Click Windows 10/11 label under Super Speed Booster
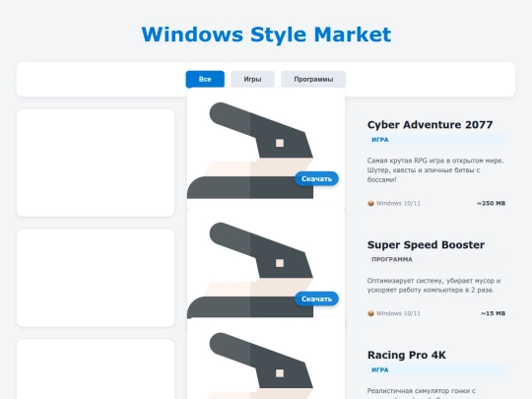532x399 pixels. 398,313
